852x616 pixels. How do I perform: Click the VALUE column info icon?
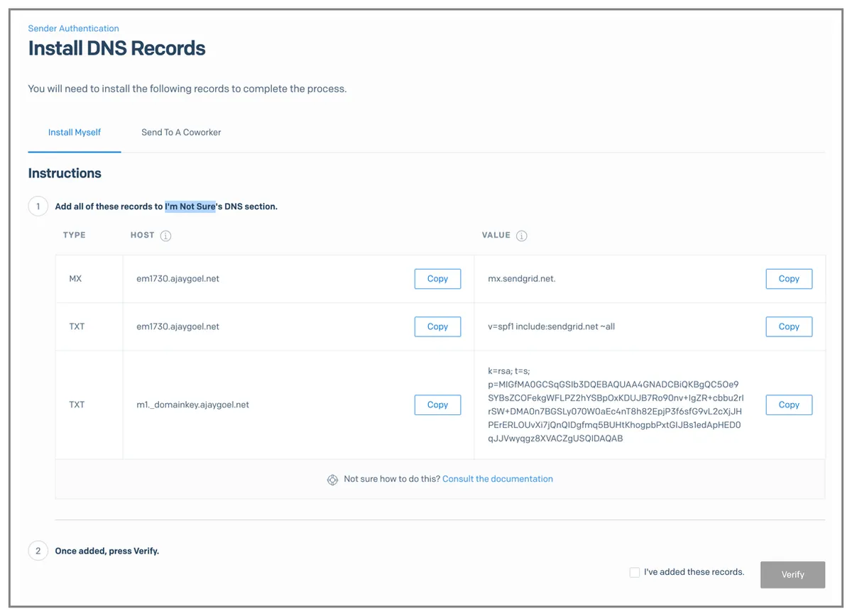point(521,236)
